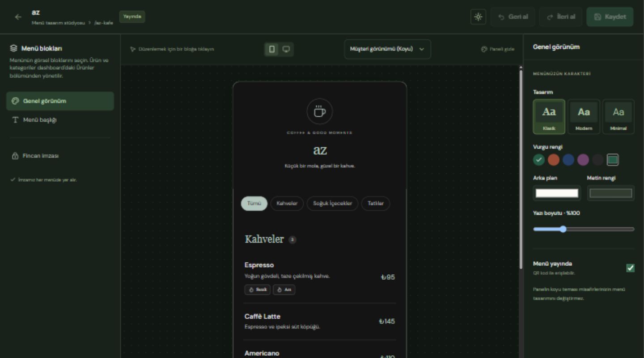Select green accent color swatch
Screen dimensions: 644x358
pos(539,160)
